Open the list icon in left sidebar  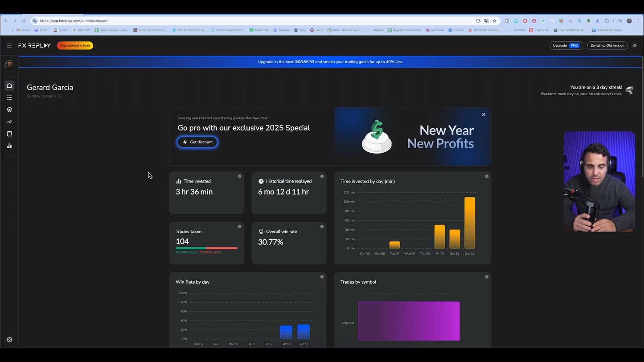[9, 98]
